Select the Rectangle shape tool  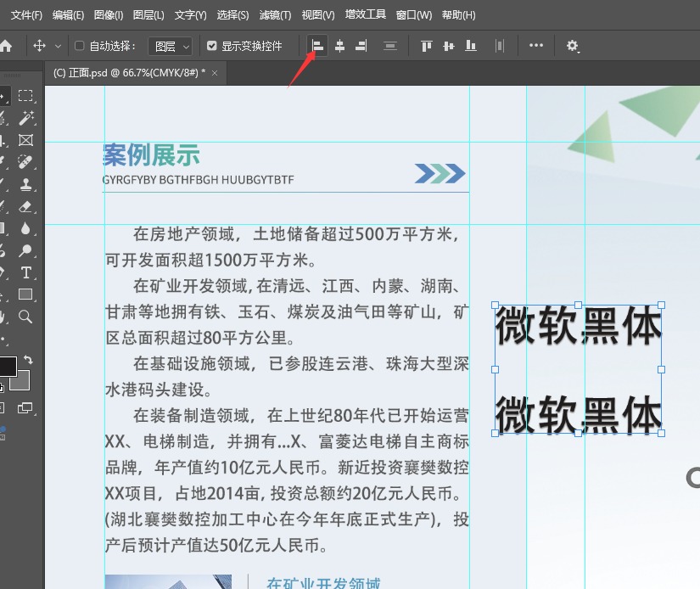[25, 294]
